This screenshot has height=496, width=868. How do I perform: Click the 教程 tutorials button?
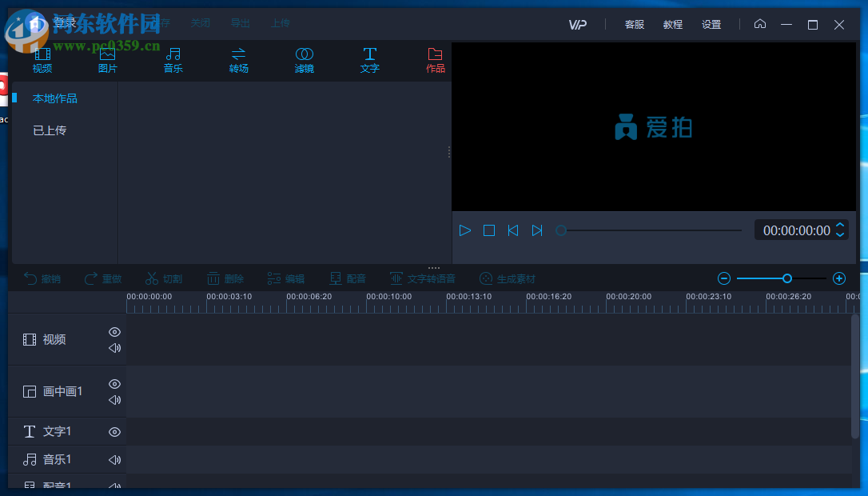[672, 24]
